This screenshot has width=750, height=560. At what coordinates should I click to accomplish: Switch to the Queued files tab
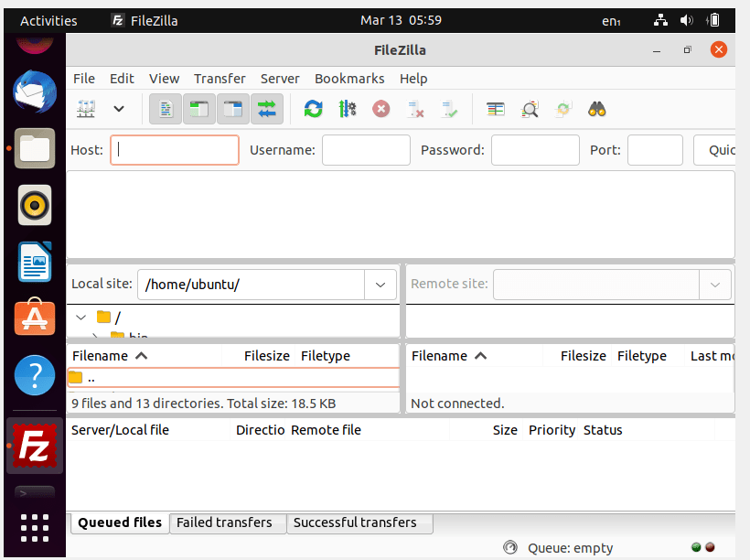pos(120,522)
